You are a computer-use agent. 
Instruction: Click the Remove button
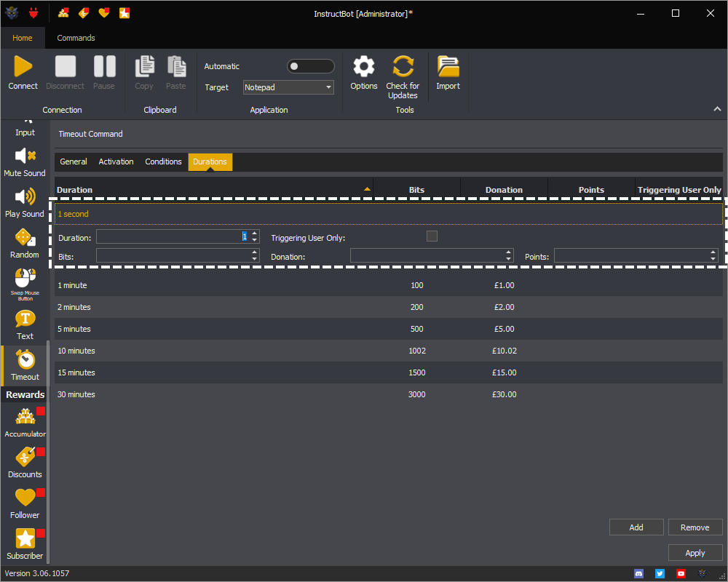click(695, 527)
